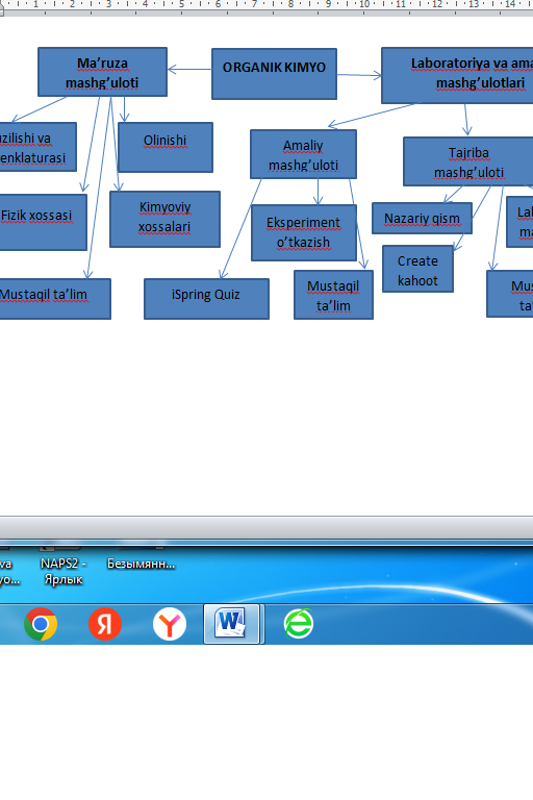533x800 pixels.
Task: Select the Eksperiment o'tkazish box
Action: (303, 233)
